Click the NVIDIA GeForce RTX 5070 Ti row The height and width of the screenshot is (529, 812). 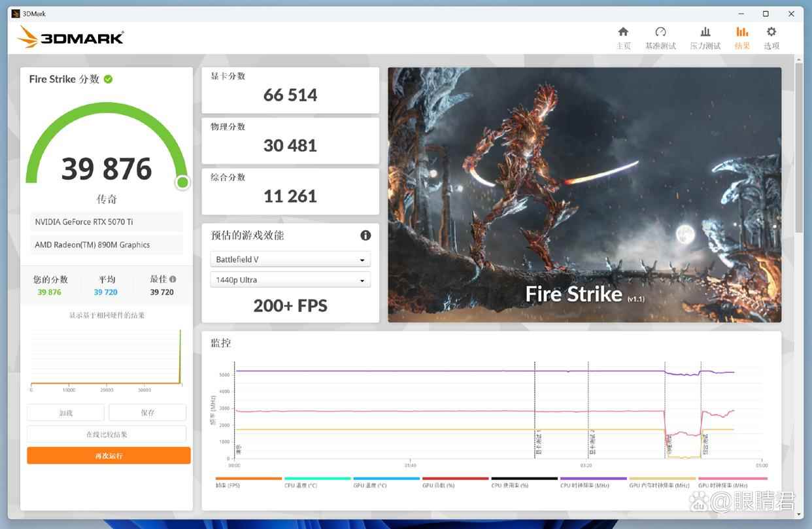click(x=107, y=222)
